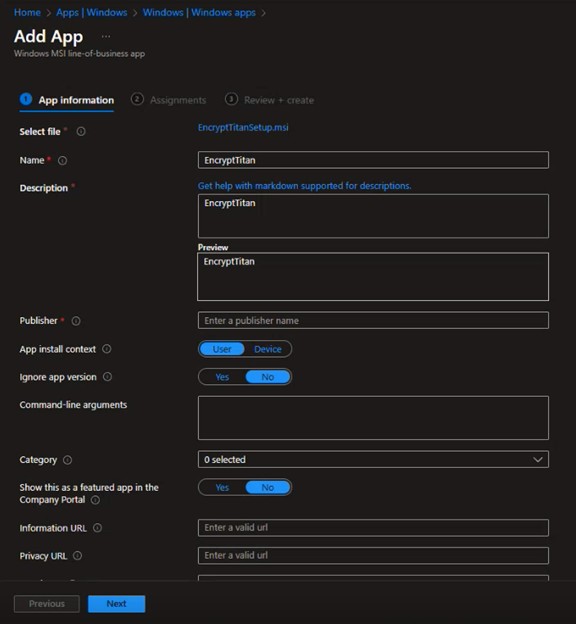Screen dimensions: 576x624
Task: Show info tooltip for featured app option
Action: (x=96, y=500)
